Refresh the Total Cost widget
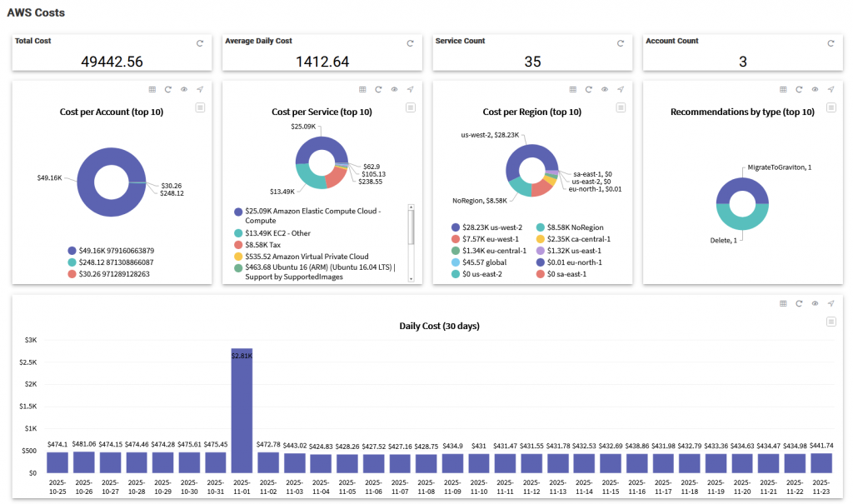The image size is (853, 504). (200, 43)
